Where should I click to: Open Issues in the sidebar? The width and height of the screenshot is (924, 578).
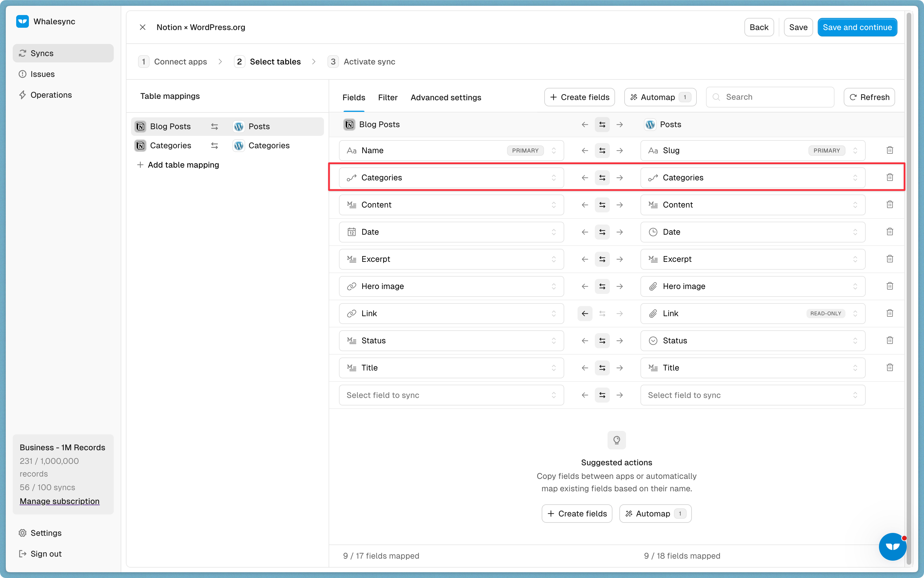pyautogui.click(x=63, y=74)
